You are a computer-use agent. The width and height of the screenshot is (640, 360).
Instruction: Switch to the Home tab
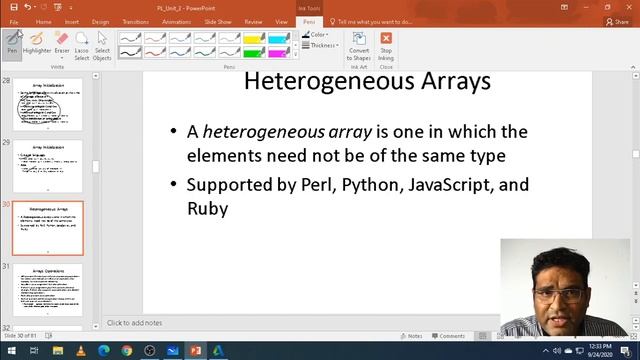(x=43, y=22)
